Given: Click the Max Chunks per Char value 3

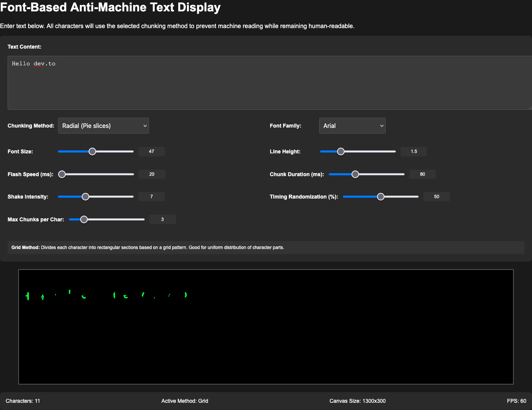Looking at the screenshot, I should pyautogui.click(x=163, y=219).
